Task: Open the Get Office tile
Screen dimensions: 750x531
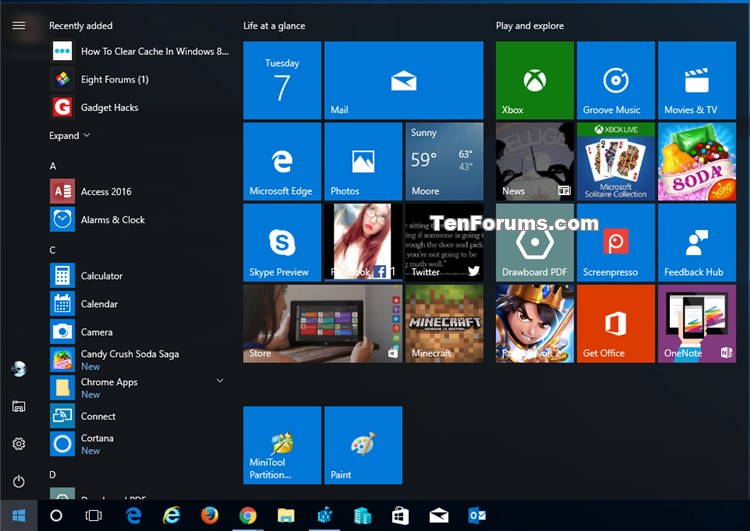Action: [616, 324]
